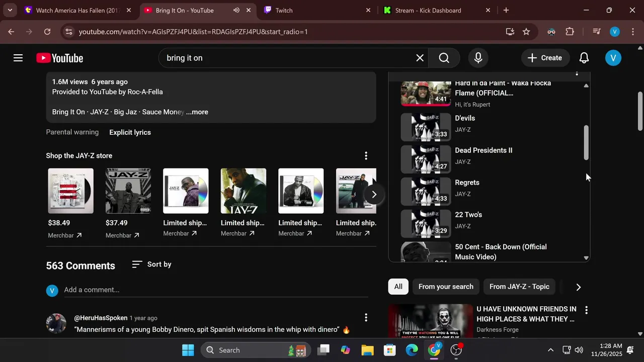Screen dimensions: 644x362
Task: Play 22 Two's from the playlist
Action: coord(488,224)
